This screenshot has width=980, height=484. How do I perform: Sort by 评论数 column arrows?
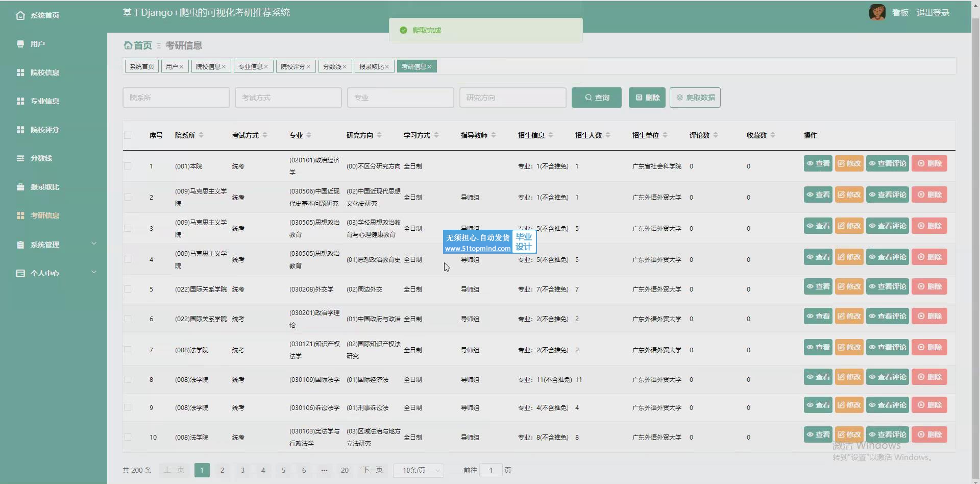(716, 135)
